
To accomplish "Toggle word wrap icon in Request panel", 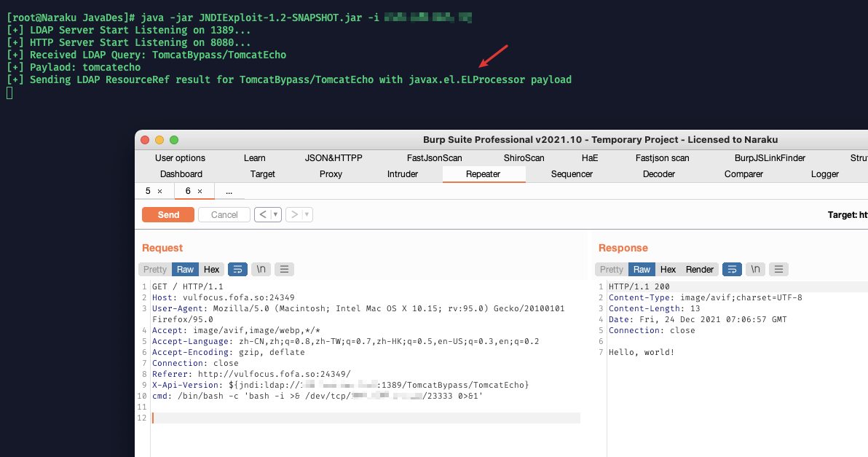I will [237, 269].
